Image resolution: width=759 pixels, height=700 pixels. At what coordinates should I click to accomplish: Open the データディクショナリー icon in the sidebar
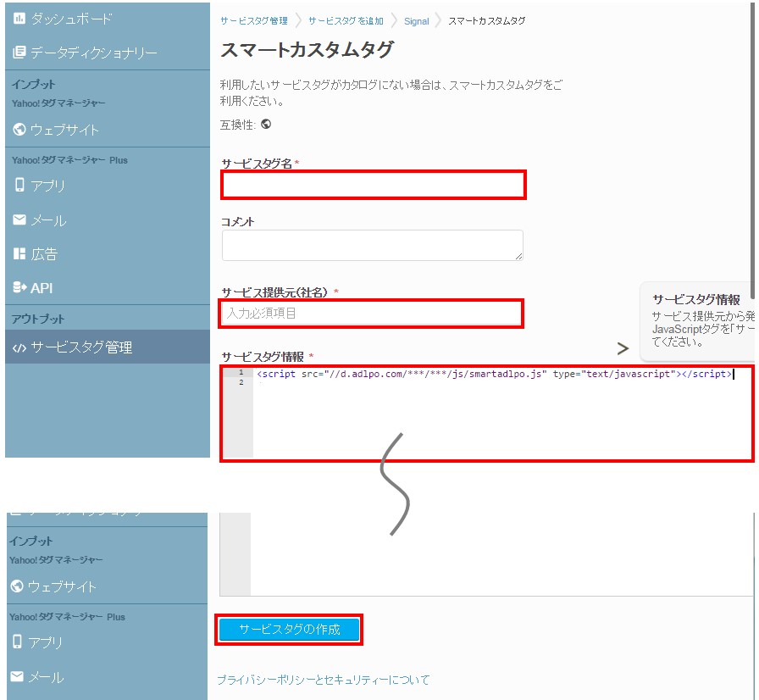[x=19, y=52]
